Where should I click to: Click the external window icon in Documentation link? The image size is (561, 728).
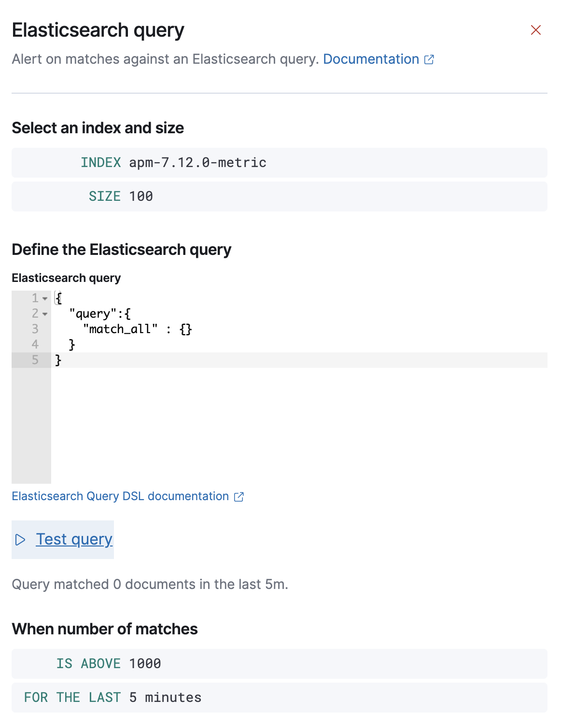click(x=429, y=59)
